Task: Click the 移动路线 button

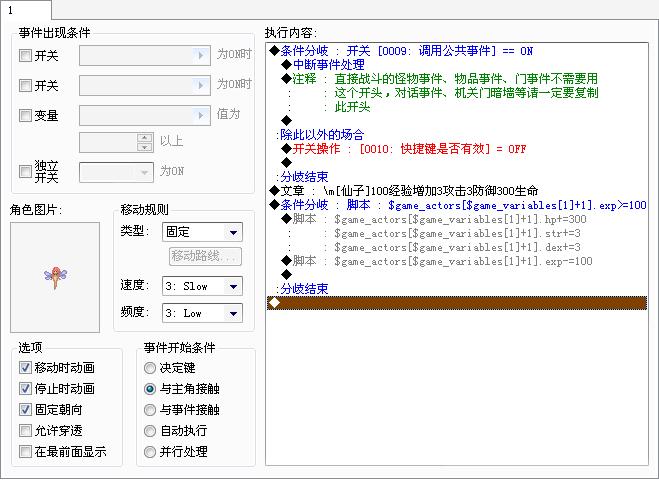Action: click(205, 256)
